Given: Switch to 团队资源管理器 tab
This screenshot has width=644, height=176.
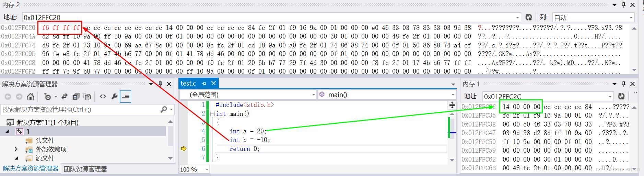Looking at the screenshot, I should coord(85,169).
